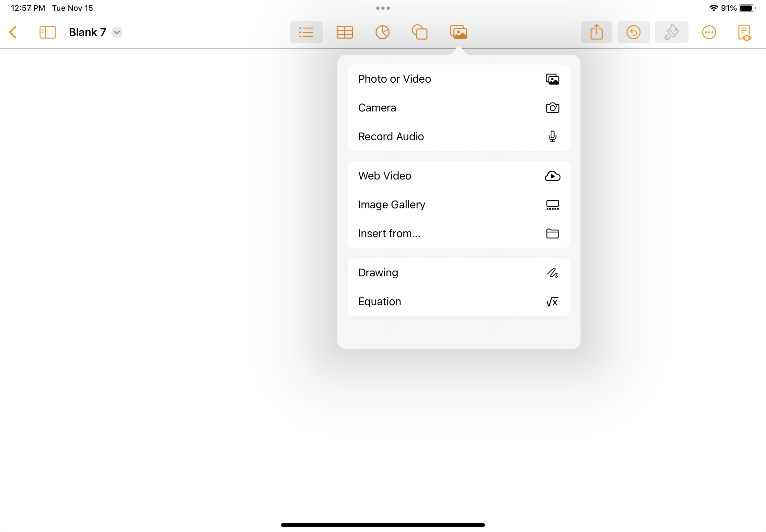Click the chart toolbar icon

(382, 32)
